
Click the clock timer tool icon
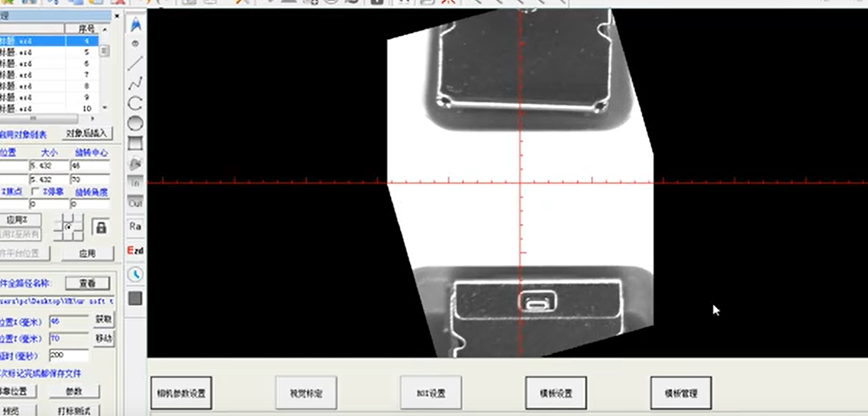click(x=135, y=274)
